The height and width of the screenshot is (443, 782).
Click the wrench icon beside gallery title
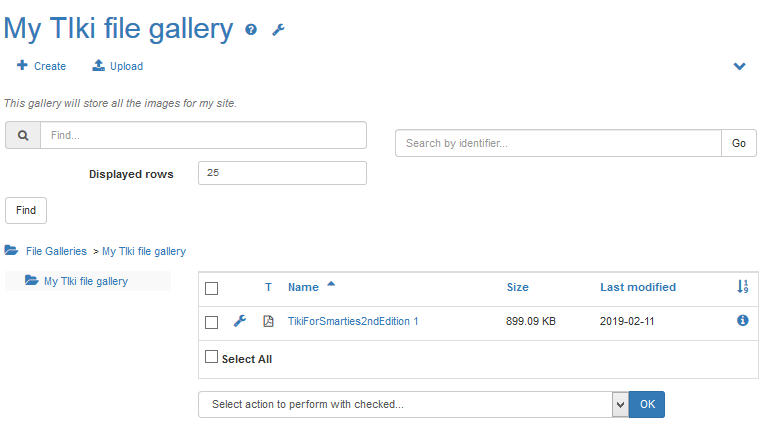pyautogui.click(x=279, y=30)
